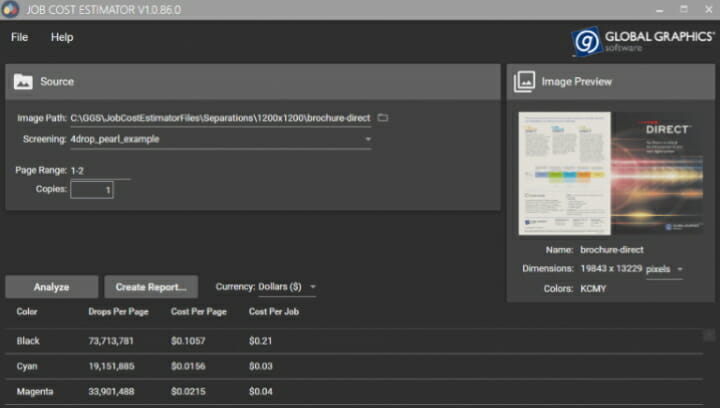Click the browse folder icon beside Image Path
The height and width of the screenshot is (408, 720).
382,118
